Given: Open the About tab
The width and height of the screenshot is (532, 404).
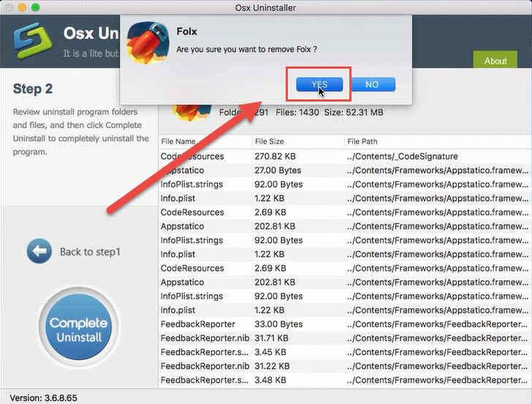Looking at the screenshot, I should click(495, 61).
